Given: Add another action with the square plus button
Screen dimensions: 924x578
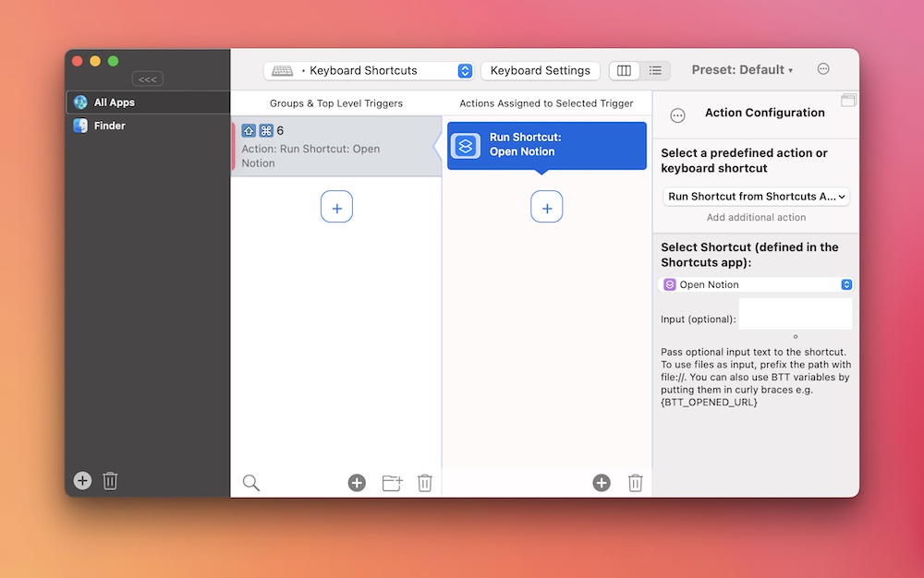Looking at the screenshot, I should click(546, 207).
